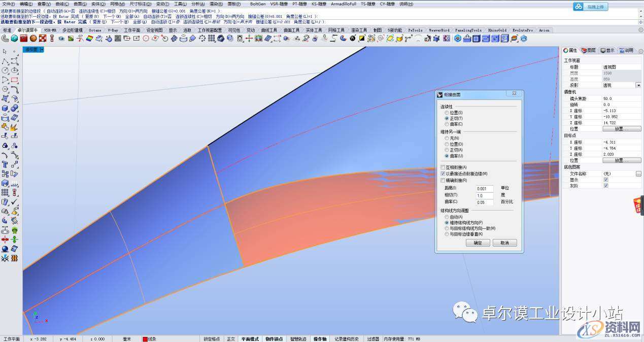The image size is (644, 342).
Task: Click the 确定 button in dialog
Action: (478, 243)
